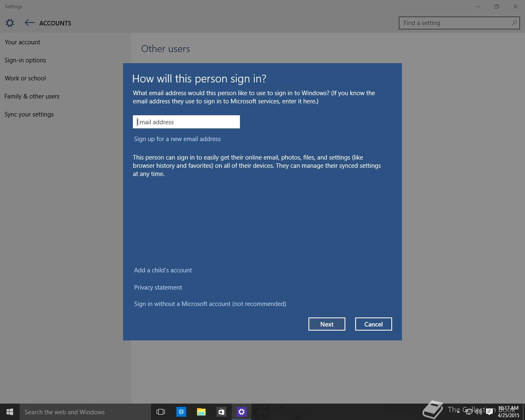Close the Settings window
Image resolution: width=525 pixels, height=420 pixels.
point(516,7)
